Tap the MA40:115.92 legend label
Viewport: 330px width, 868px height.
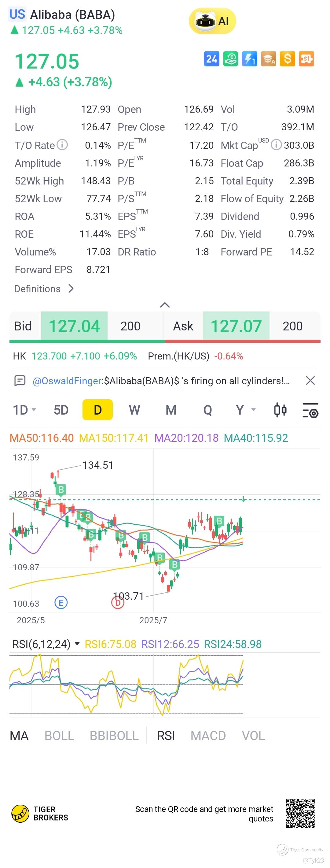pyautogui.click(x=256, y=438)
